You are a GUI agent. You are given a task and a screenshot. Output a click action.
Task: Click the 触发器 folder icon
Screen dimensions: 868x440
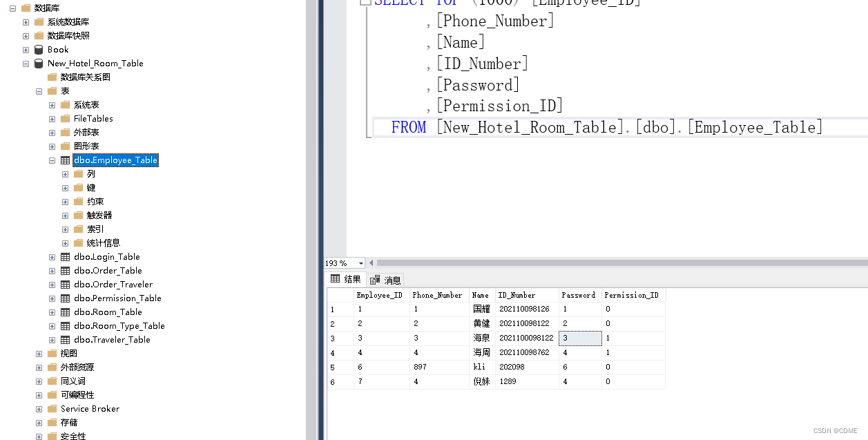78,216
